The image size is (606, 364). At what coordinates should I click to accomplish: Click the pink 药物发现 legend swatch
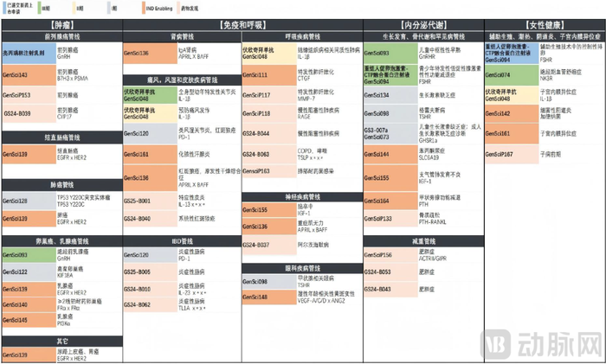pos(178,8)
